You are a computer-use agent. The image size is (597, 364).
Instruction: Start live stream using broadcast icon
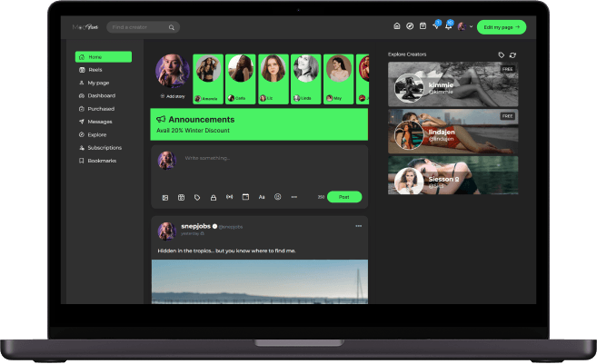(x=229, y=197)
